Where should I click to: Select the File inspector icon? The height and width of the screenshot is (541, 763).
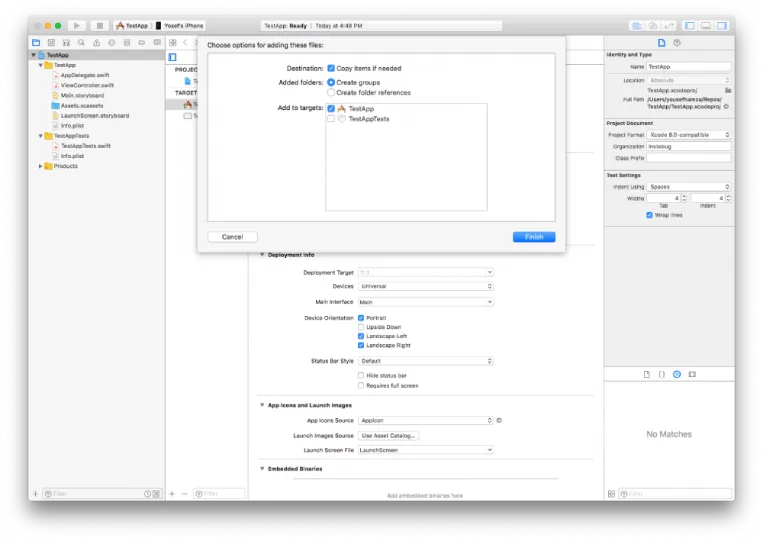pos(661,43)
